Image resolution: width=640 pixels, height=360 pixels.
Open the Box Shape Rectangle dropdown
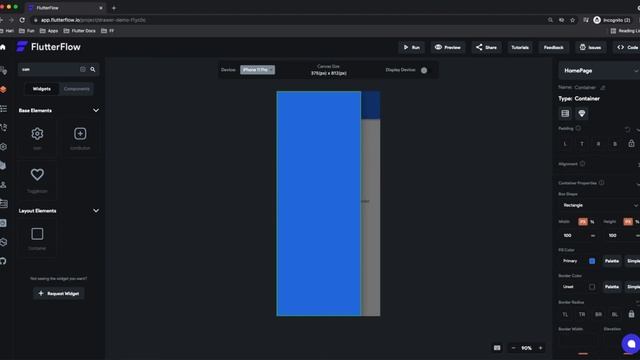coord(599,205)
